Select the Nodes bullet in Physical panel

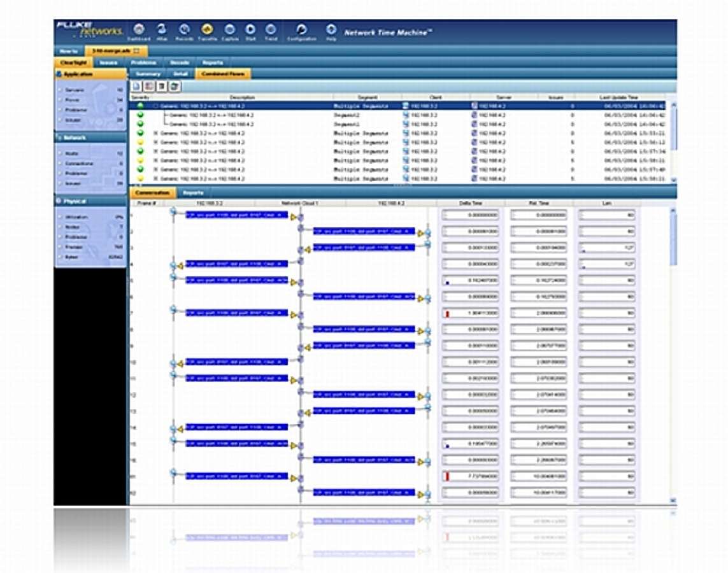pos(61,227)
